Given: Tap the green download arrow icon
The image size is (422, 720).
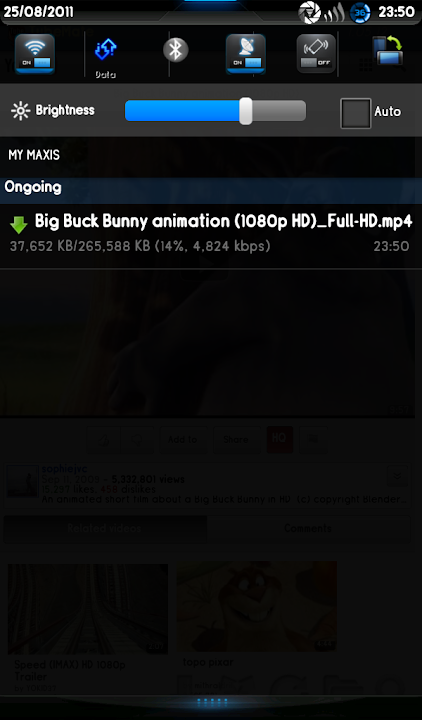Looking at the screenshot, I should point(19,225).
